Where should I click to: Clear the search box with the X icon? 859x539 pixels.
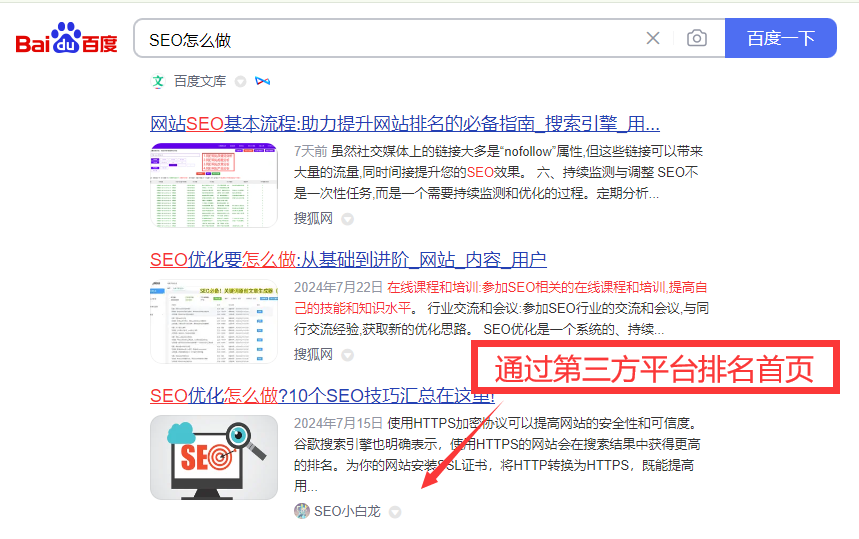[653, 39]
